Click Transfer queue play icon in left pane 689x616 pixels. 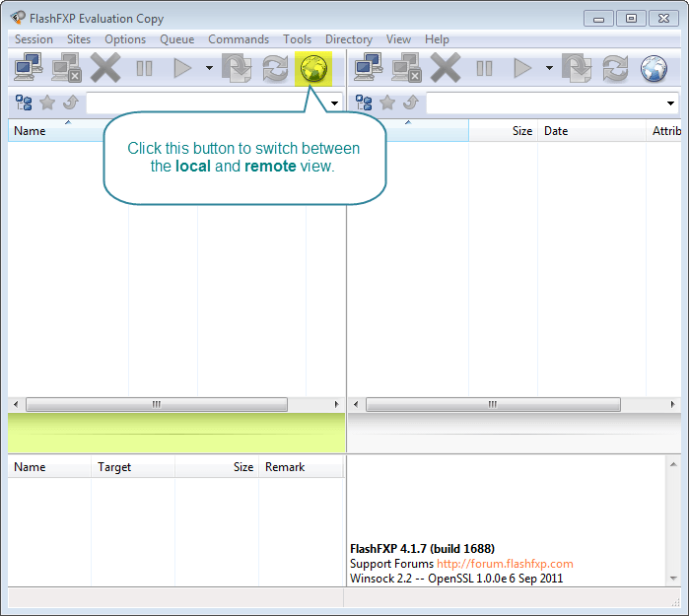click(x=182, y=69)
